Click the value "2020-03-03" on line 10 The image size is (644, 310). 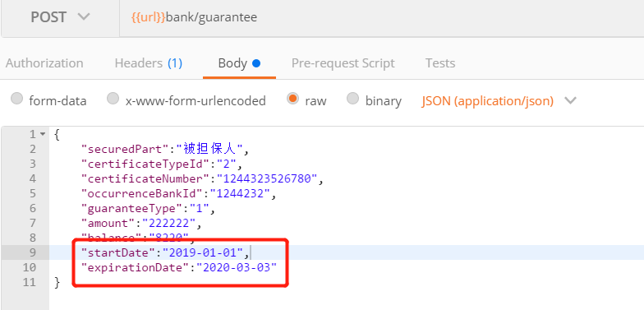(237, 268)
